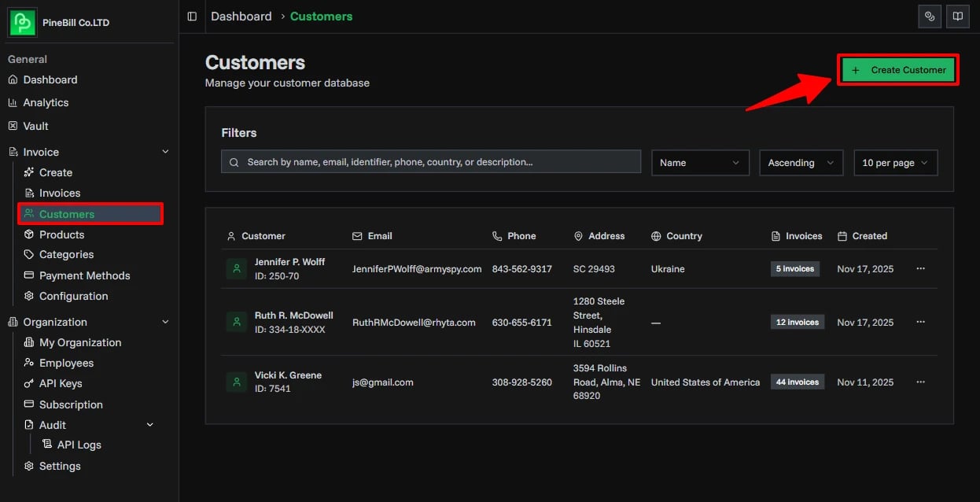This screenshot has width=980, height=502.
Task: Click the customer search input field
Action: pyautogui.click(x=430, y=161)
